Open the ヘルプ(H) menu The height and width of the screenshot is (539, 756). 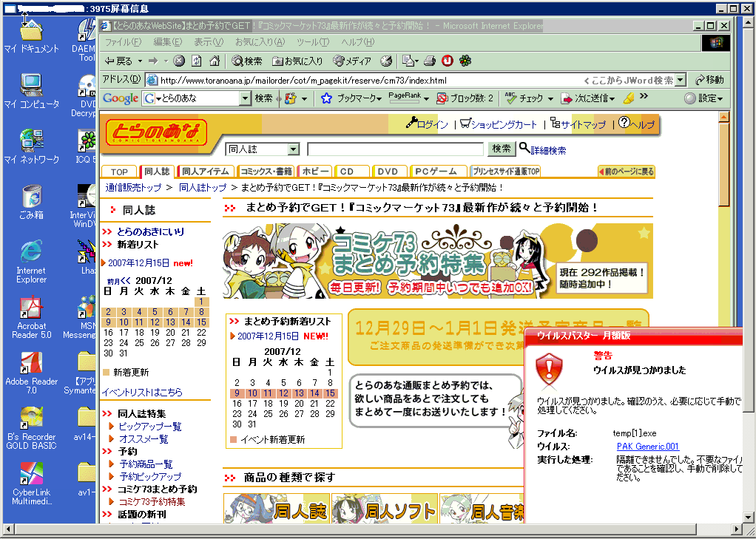[x=358, y=42]
